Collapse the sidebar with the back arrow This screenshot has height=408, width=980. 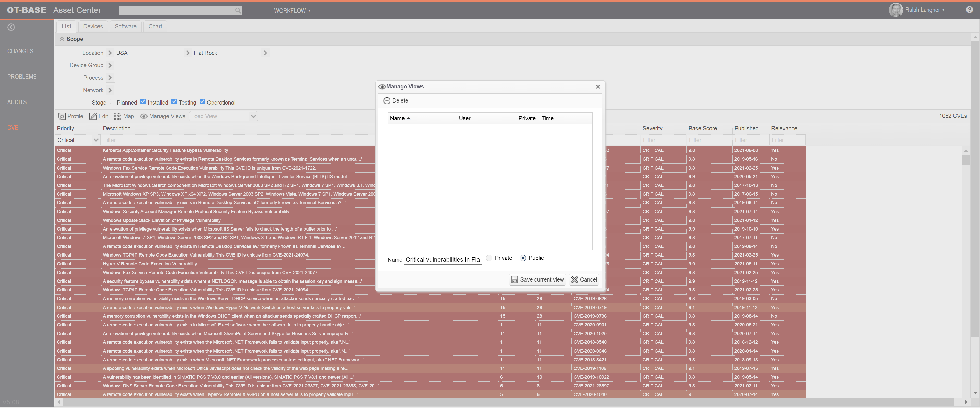point(11,27)
